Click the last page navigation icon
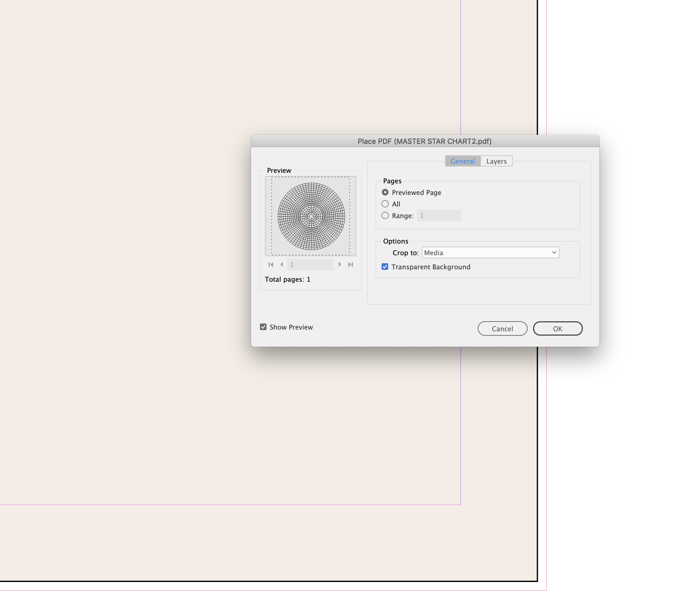Viewport: 689px width, 616px height. point(351,265)
